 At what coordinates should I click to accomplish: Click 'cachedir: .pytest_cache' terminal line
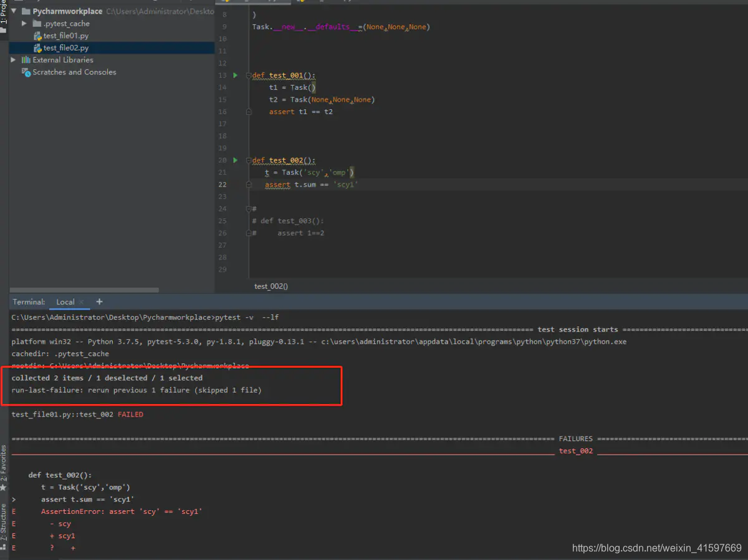coord(60,354)
